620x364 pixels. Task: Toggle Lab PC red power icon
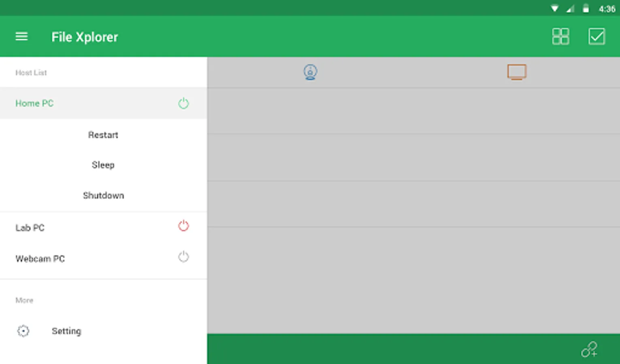coord(183,226)
